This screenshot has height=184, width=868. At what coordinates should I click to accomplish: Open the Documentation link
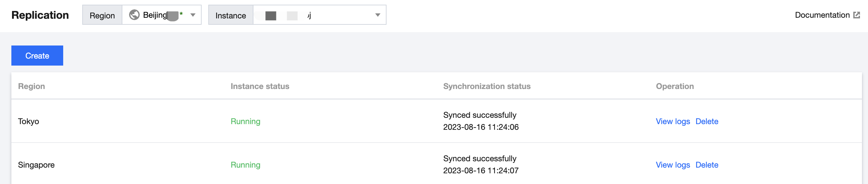[x=822, y=15]
